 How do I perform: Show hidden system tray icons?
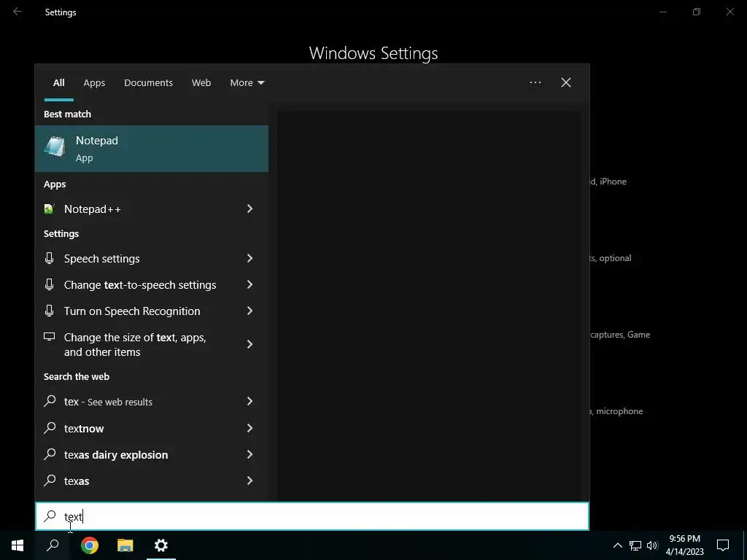(617, 545)
